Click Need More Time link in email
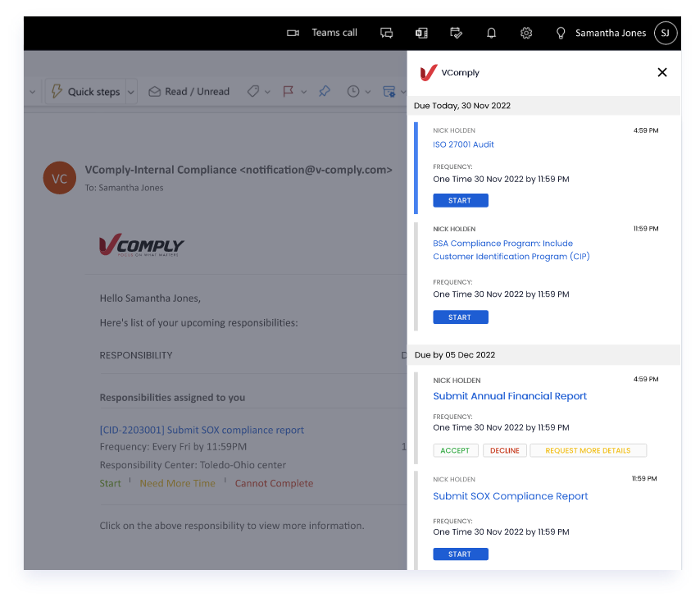 [x=177, y=483]
